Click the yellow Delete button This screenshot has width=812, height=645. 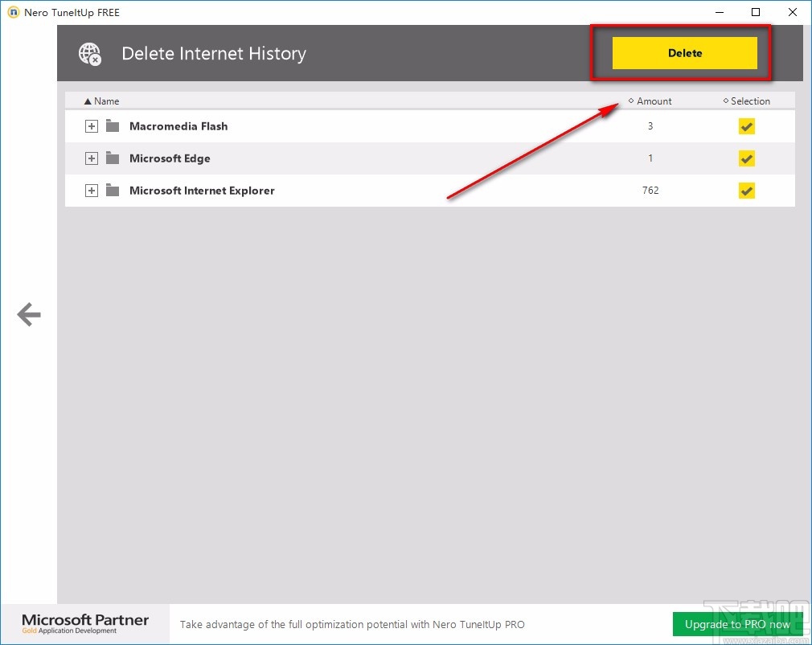685,53
